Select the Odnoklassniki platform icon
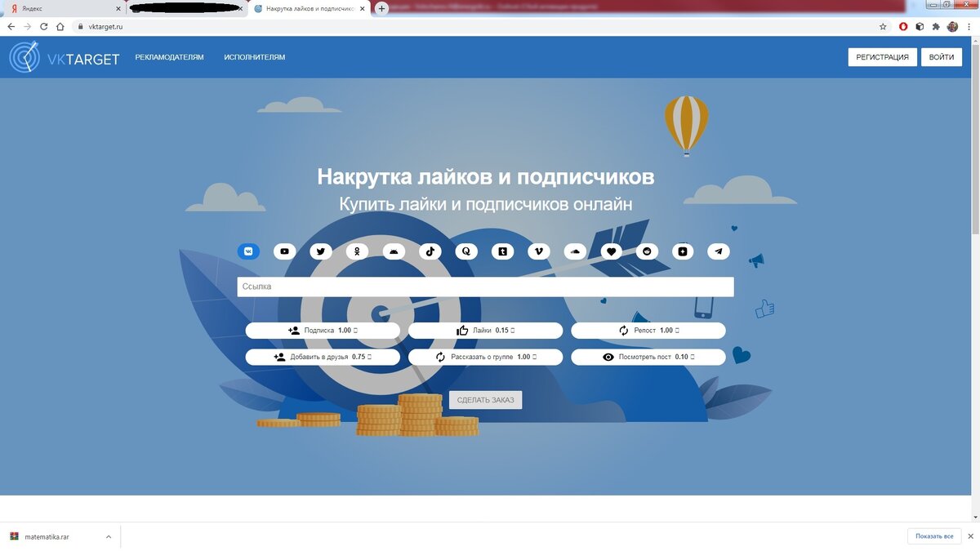The height and width of the screenshot is (551, 980). 356,251
